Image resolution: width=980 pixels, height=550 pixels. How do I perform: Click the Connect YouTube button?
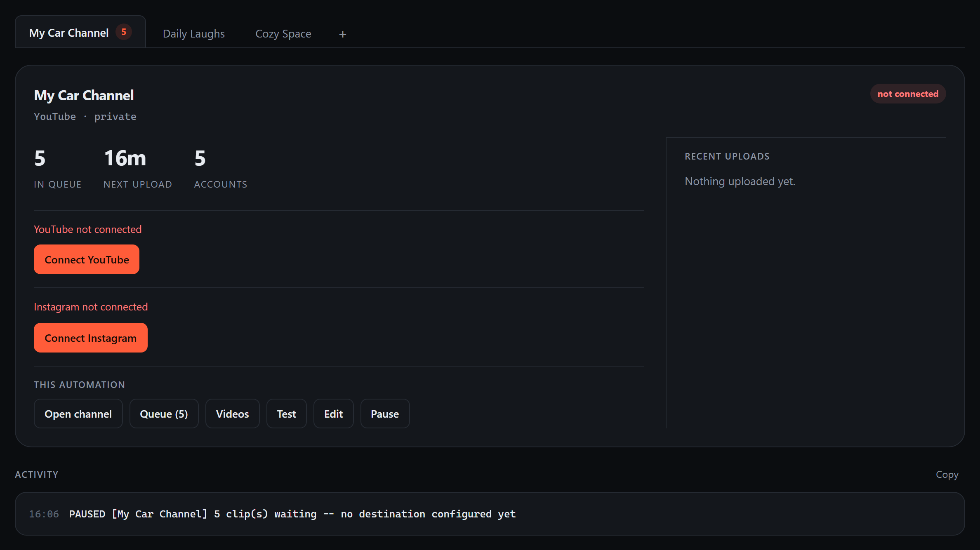tap(87, 259)
